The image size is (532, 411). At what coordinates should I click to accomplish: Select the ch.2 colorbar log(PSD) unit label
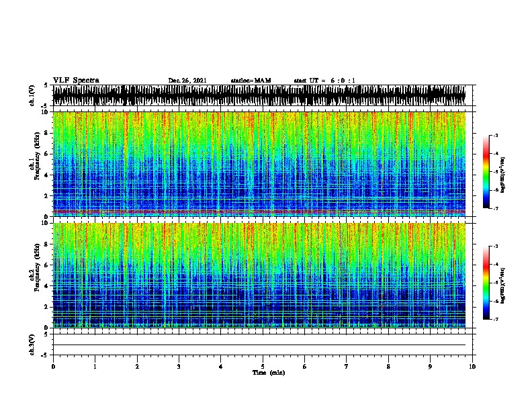503,285
